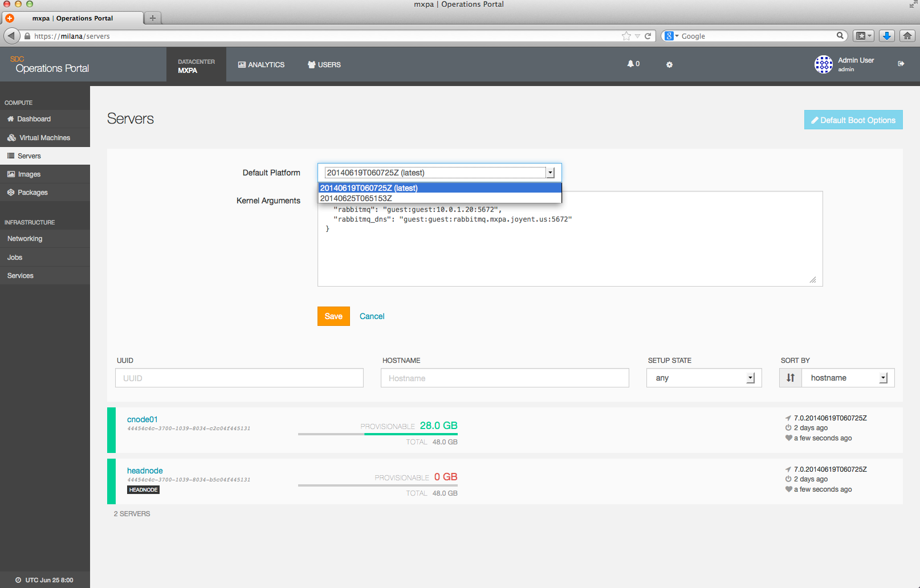Click the Kernel Arguments resize handle
Screen dimensions: 920x588
813,279
